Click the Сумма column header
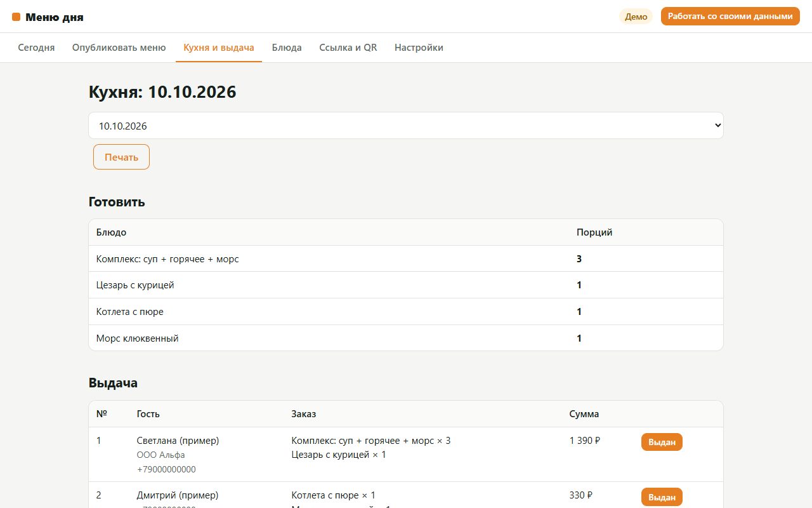Screen dimensions: 812x508 [x=584, y=414]
